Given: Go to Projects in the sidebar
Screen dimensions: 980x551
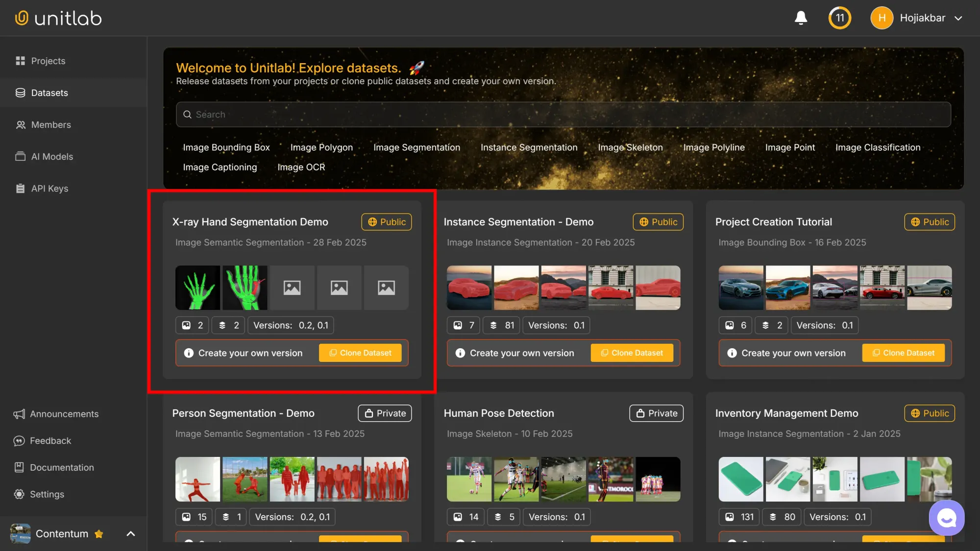Looking at the screenshot, I should coord(48,61).
